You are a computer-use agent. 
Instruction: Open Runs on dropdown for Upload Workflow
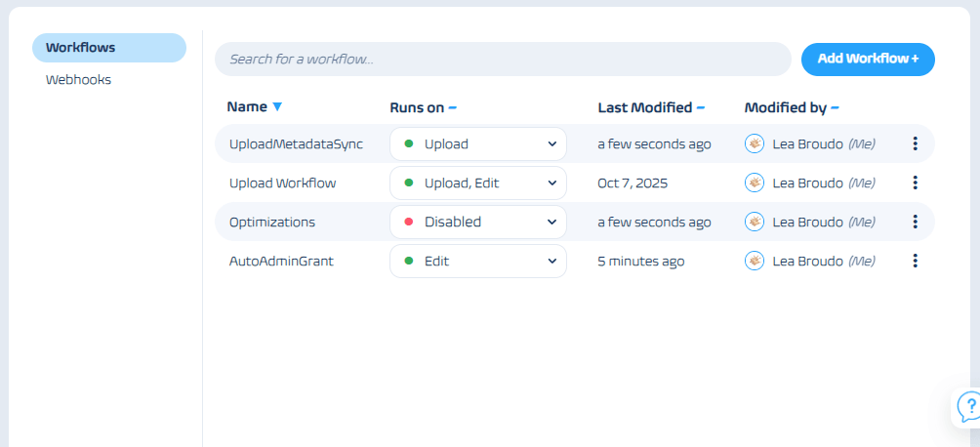pos(478,183)
